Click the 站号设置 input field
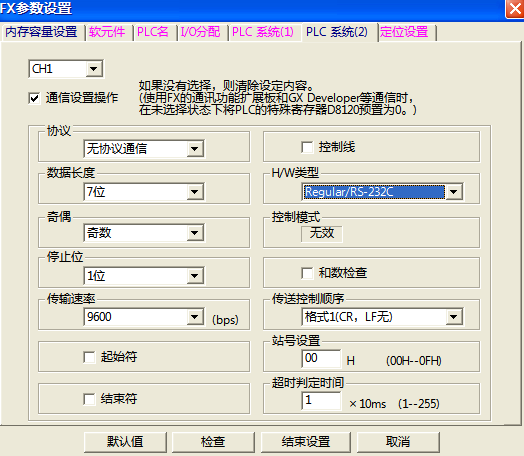The width and height of the screenshot is (524, 456). click(321, 358)
